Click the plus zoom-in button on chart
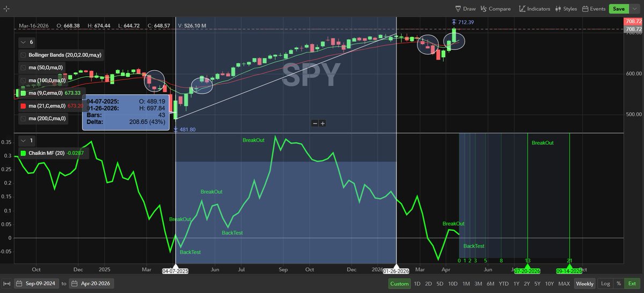The height and width of the screenshot is (293, 644). tap(323, 123)
